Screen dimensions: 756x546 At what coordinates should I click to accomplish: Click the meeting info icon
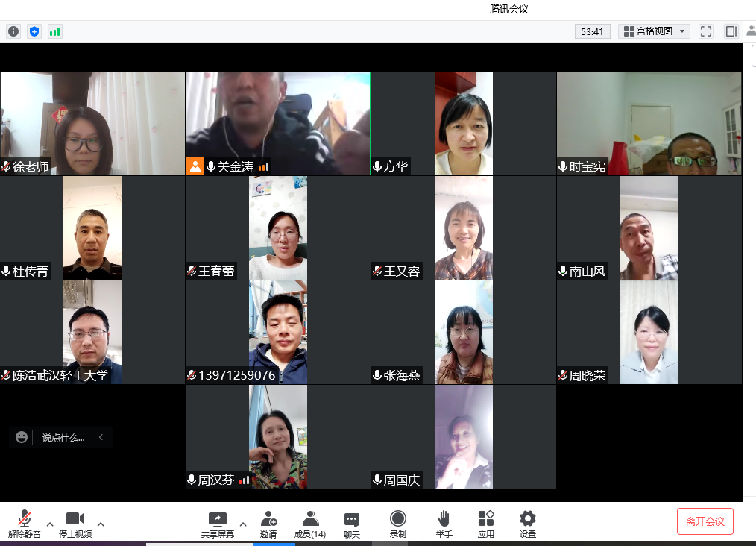tap(13, 31)
